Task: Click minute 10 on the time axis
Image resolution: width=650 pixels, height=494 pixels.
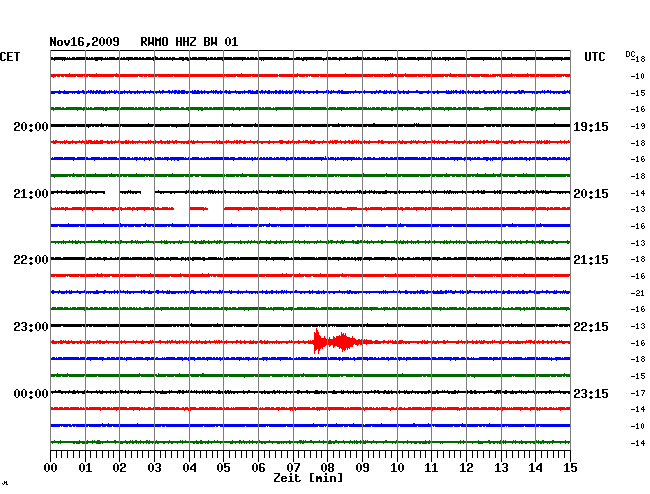Action: point(397,468)
